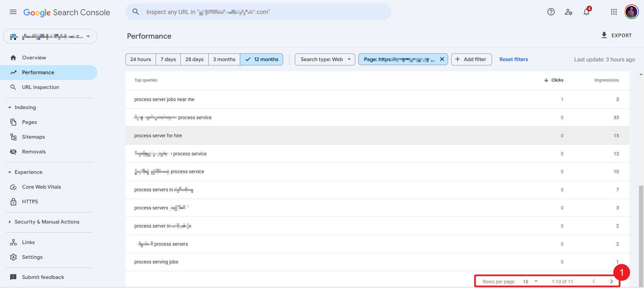Open the account profile avatar

click(631, 12)
